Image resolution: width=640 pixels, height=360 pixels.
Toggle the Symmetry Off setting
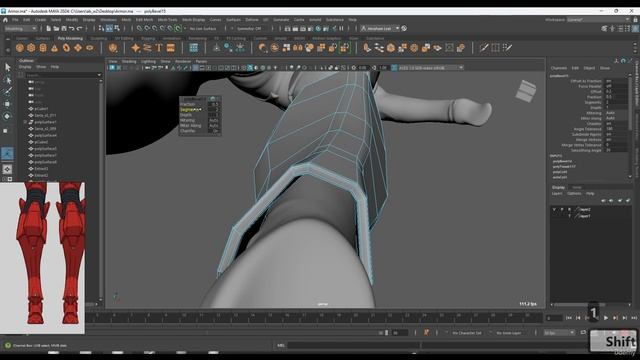click(x=249, y=29)
